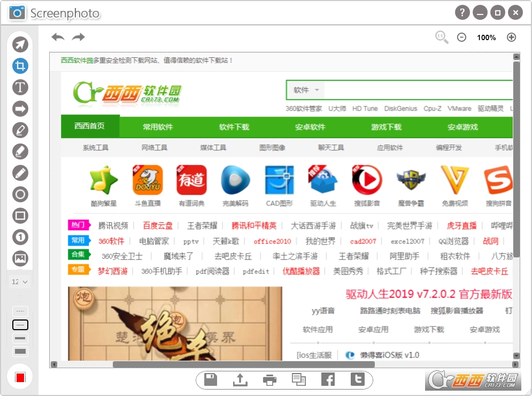This screenshot has width=532, height=396.
Task: Select the pen drawing tool
Action: pos(20,130)
